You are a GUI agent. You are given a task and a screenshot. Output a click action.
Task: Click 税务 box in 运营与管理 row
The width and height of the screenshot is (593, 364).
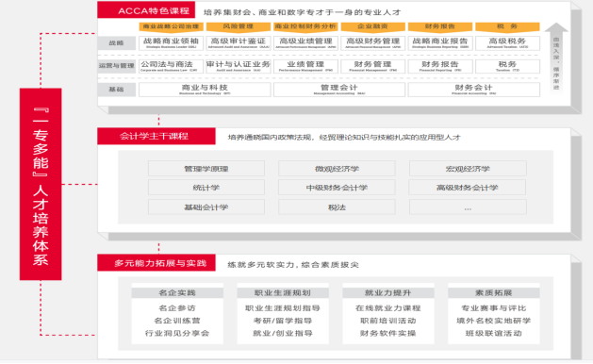pos(507,66)
